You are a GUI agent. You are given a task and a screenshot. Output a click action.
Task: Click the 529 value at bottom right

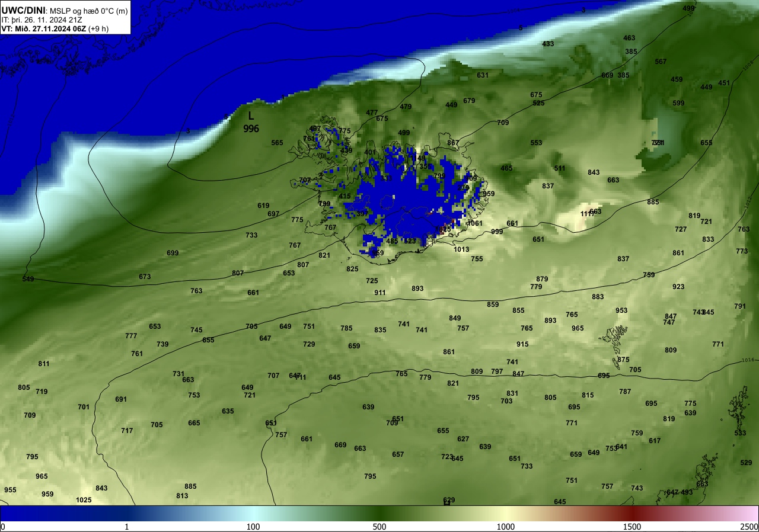click(x=746, y=463)
